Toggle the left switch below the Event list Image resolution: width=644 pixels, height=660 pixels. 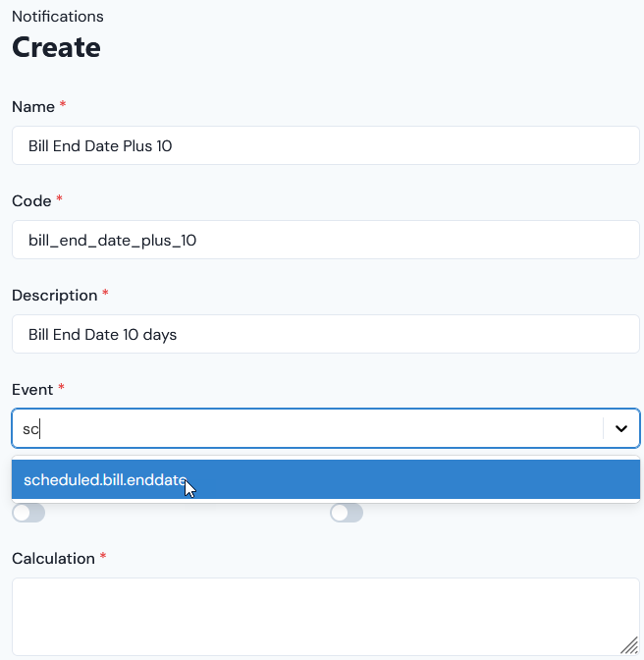[28, 513]
